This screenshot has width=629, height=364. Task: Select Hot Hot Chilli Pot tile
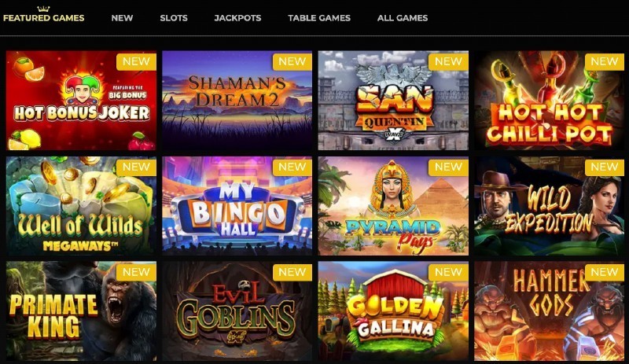549,101
